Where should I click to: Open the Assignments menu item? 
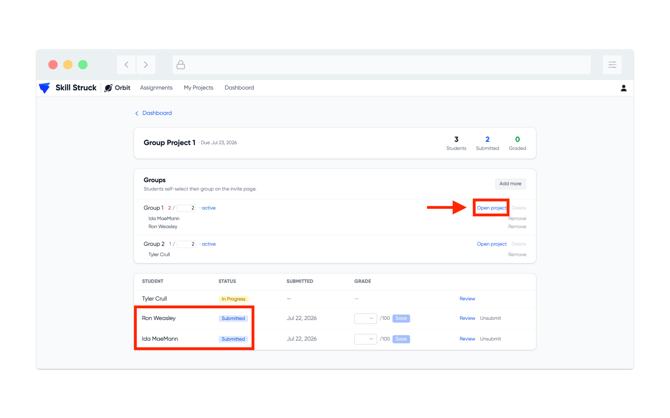(156, 88)
